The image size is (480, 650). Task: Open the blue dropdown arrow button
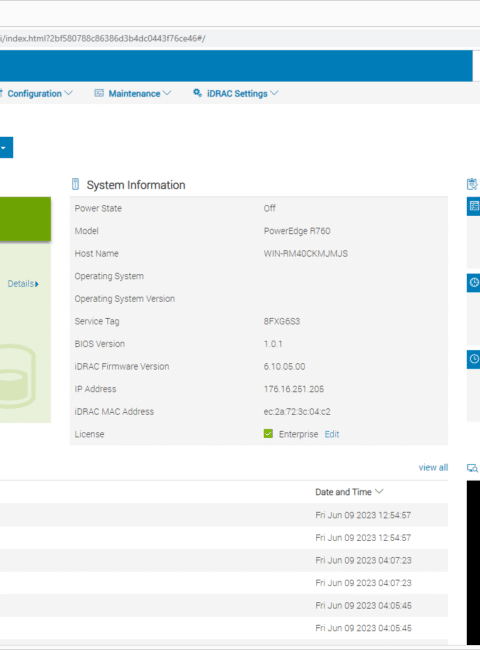(x=6, y=148)
